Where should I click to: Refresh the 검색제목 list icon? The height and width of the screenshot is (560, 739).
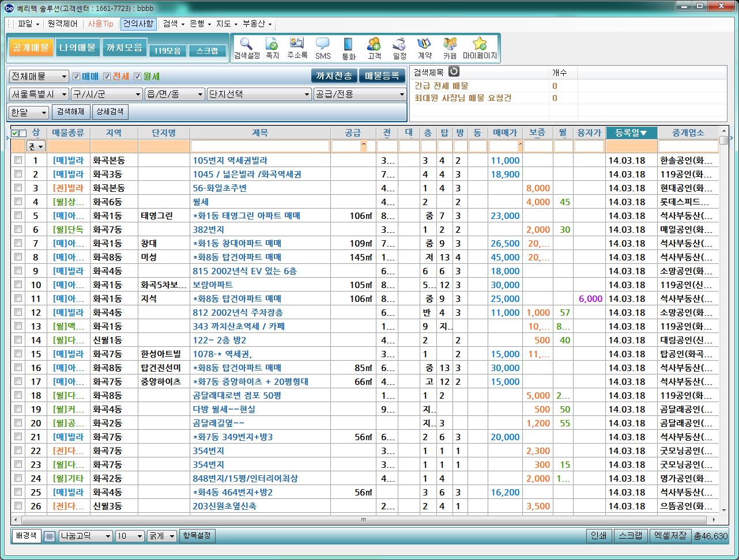point(454,71)
